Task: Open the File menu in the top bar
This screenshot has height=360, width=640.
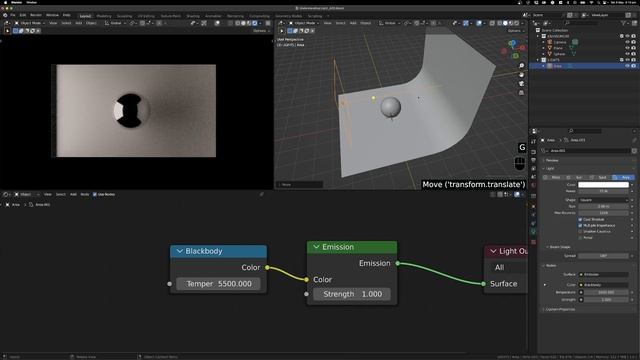Action: 13,15
